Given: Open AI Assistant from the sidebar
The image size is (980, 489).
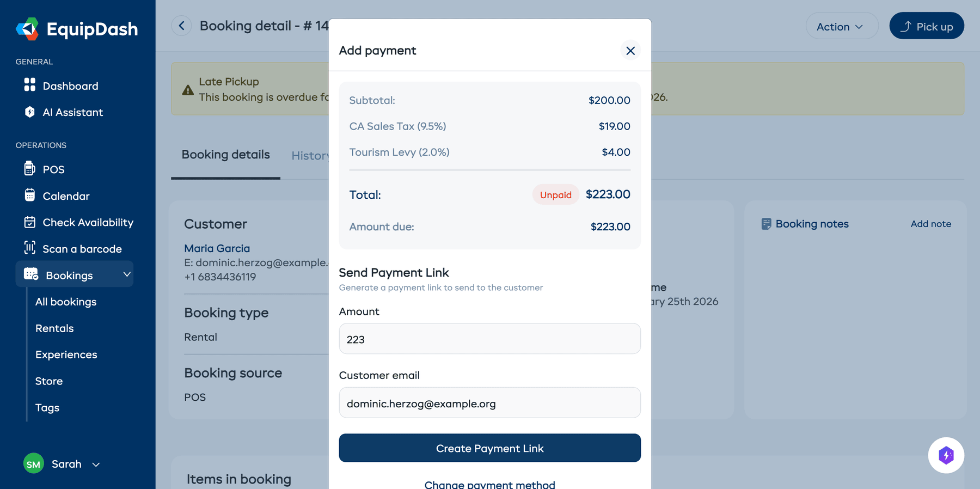Looking at the screenshot, I should [x=73, y=112].
